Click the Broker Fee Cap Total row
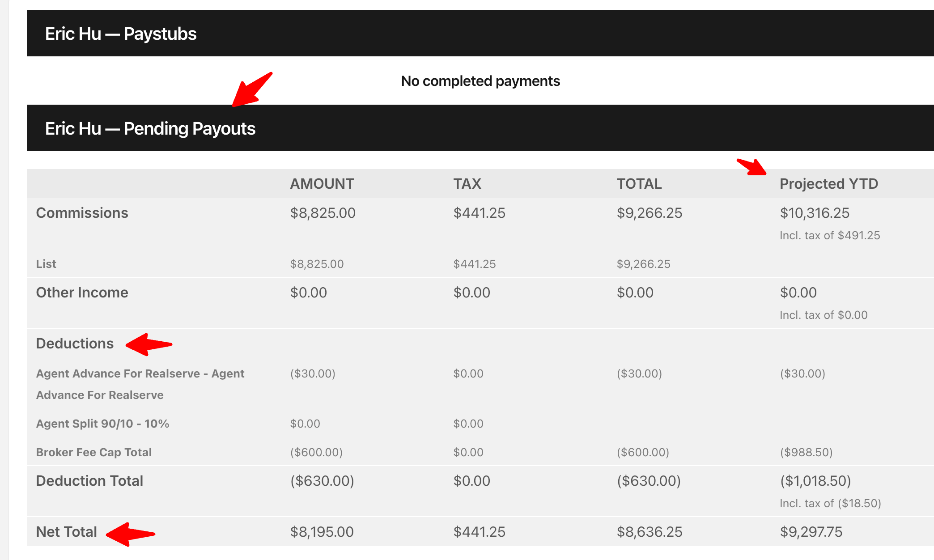 [x=480, y=452]
